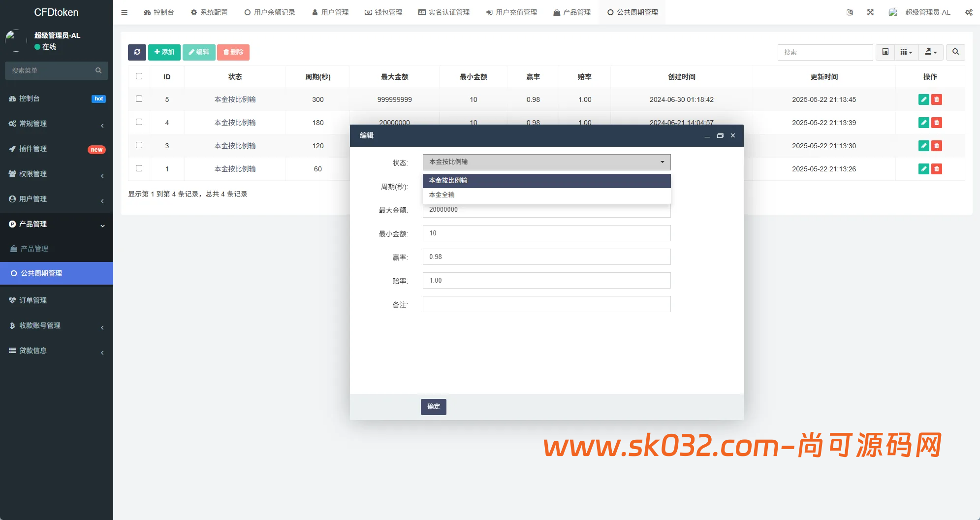
Task: Click the green edit icon for row ID 1
Action: pyautogui.click(x=924, y=169)
